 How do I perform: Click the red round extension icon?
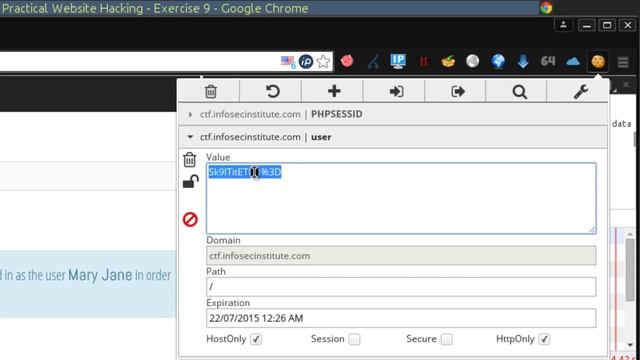(x=347, y=61)
